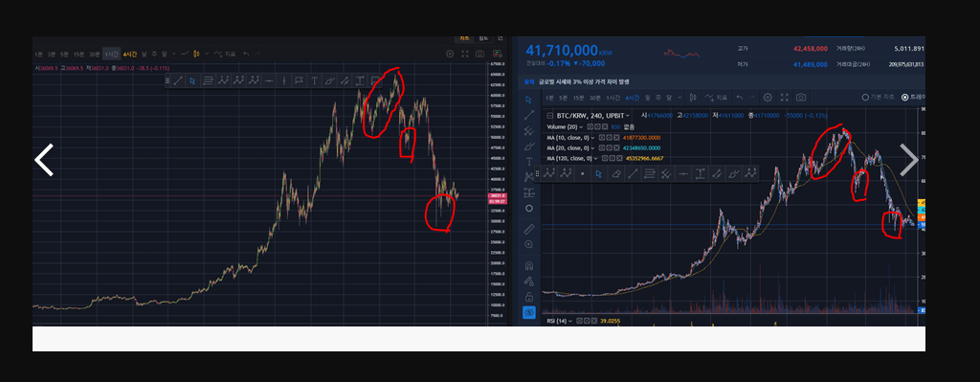Expand MA (120, close, 0) legend dropdown
The image size is (980, 382).
(595, 158)
